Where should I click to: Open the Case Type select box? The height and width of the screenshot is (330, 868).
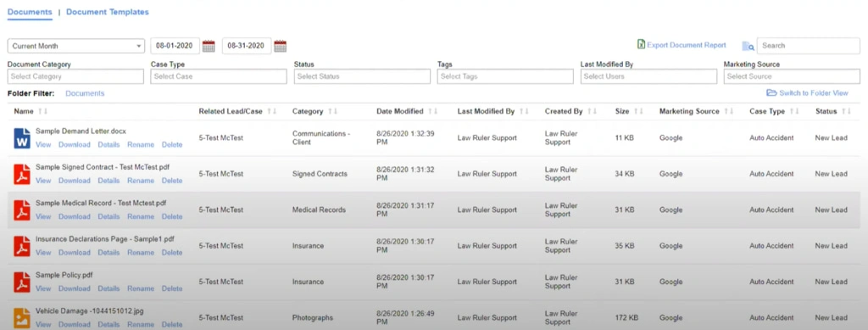pyautogui.click(x=219, y=76)
